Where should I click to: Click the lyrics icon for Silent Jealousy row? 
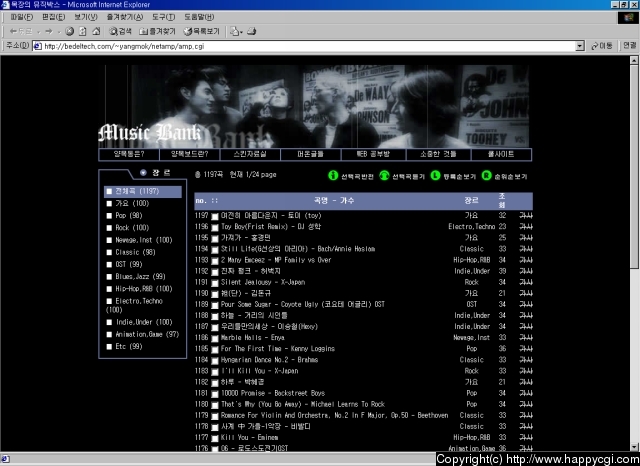[x=526, y=282]
